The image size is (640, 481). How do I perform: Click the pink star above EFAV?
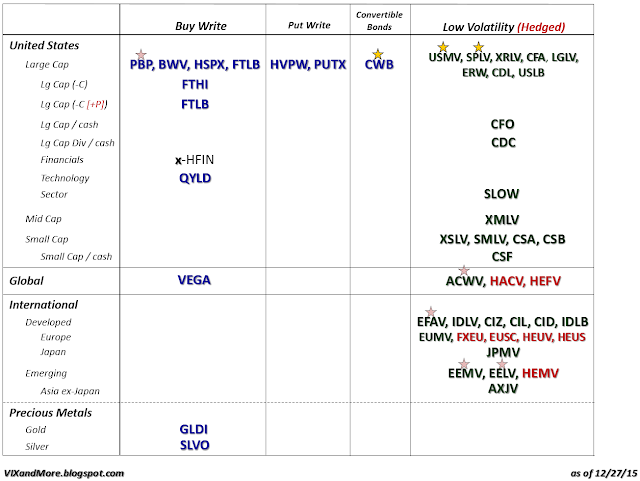point(431,312)
